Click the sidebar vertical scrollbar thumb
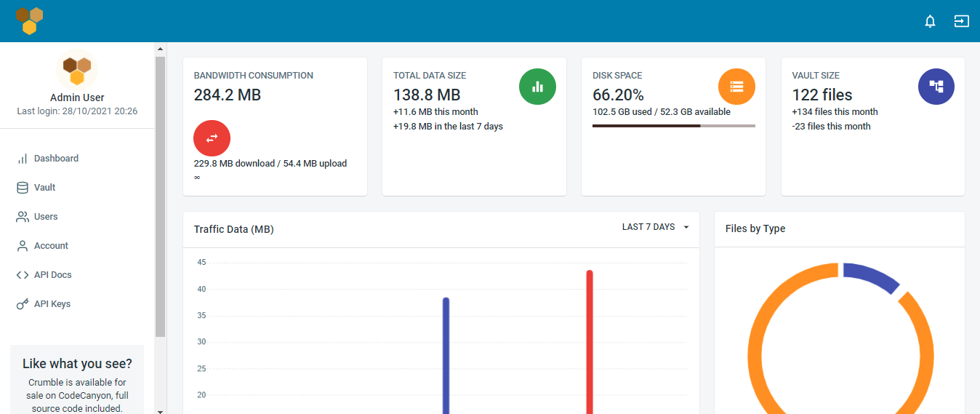The image size is (980, 414). [x=160, y=196]
